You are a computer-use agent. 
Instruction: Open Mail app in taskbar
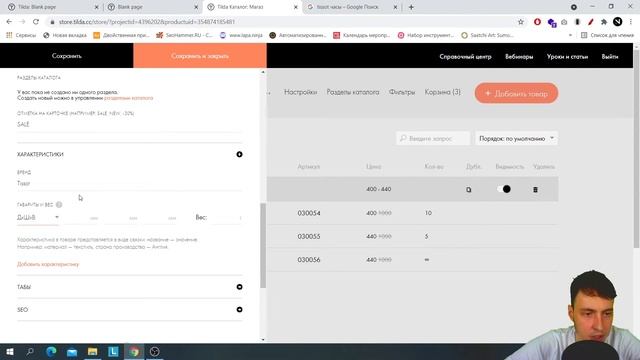click(x=72, y=352)
